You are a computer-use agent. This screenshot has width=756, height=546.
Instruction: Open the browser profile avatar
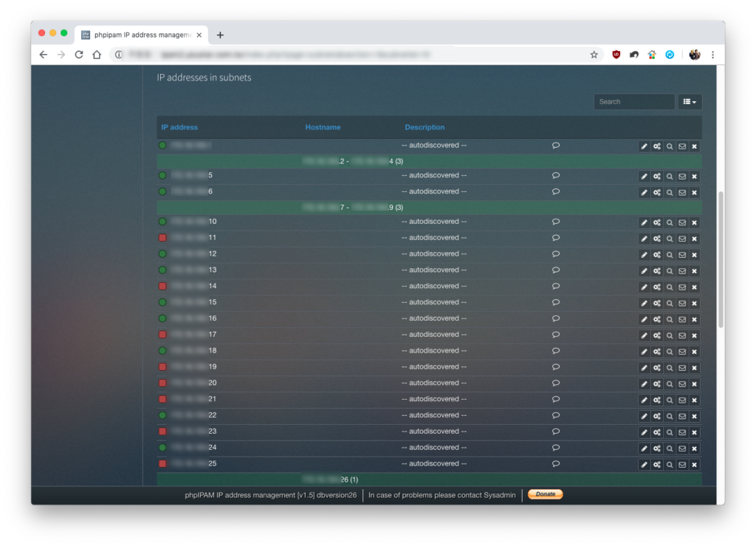(695, 55)
